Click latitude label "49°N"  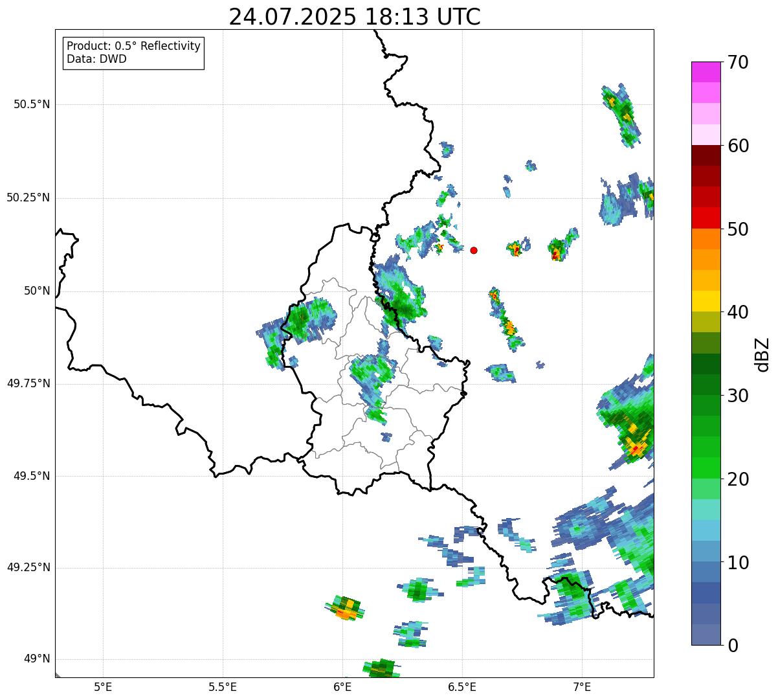pos(36,659)
